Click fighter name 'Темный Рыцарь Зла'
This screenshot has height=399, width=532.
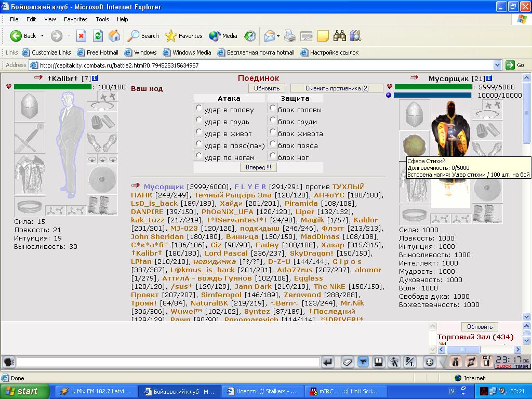tap(233, 195)
